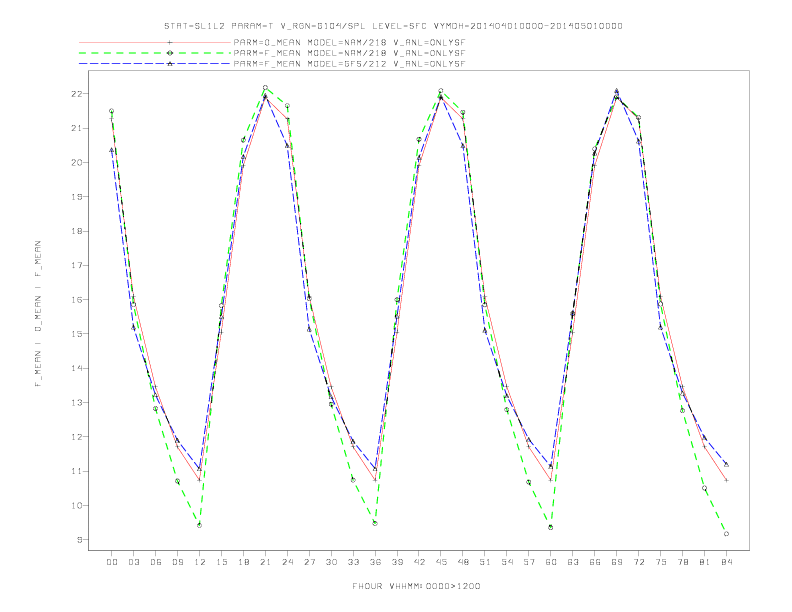
Task: Click y-axis tick value 14
Action: click(77, 368)
